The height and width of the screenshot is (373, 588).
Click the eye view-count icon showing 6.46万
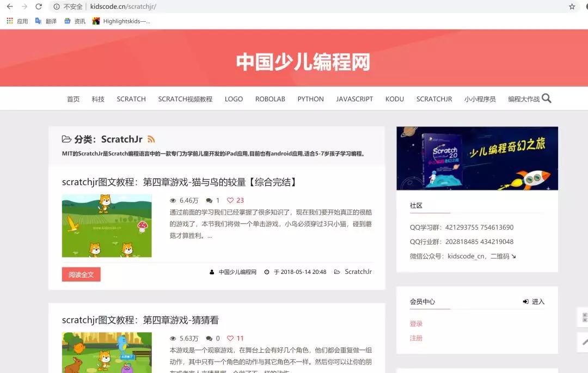coord(173,200)
